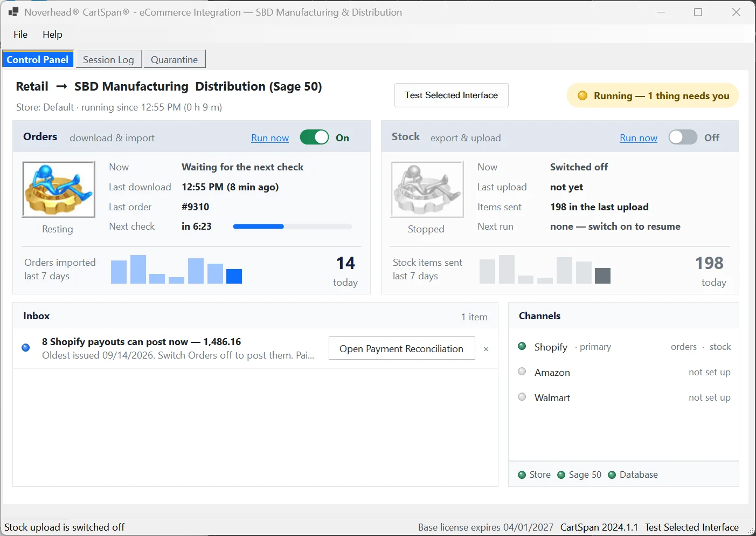The height and width of the screenshot is (536, 756).
Task: Click today's dark blue orders bar
Action: [234, 276]
